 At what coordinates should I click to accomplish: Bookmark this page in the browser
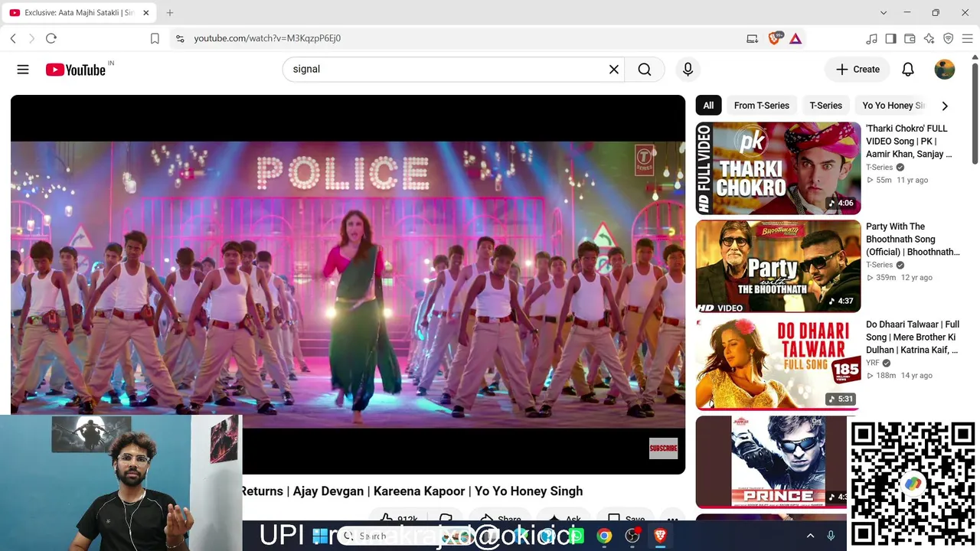(x=155, y=38)
